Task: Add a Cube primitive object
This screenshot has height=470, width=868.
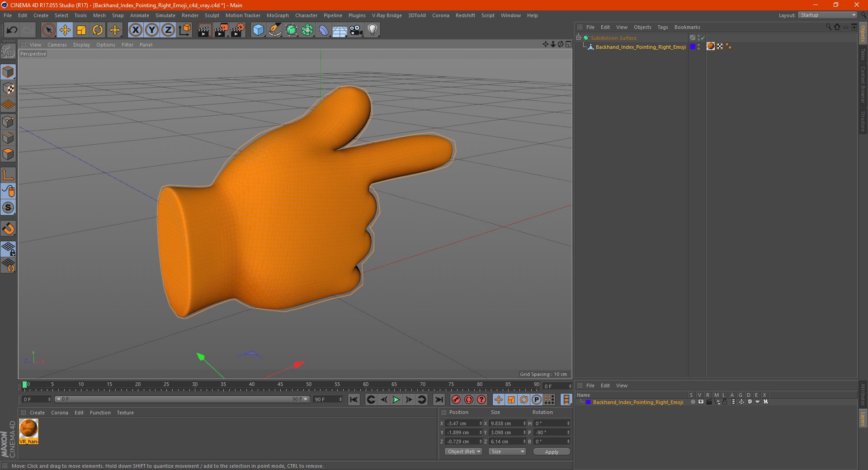Action: click(x=258, y=30)
